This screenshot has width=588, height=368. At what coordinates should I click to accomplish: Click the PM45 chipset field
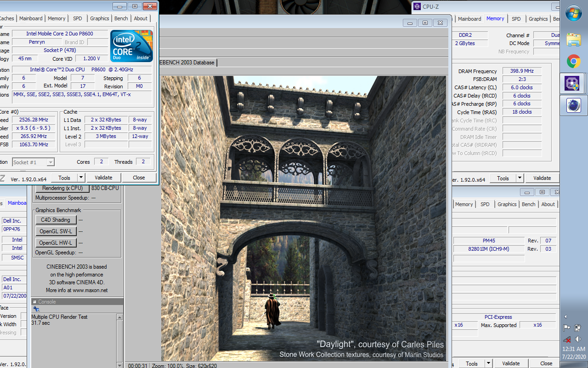click(489, 241)
